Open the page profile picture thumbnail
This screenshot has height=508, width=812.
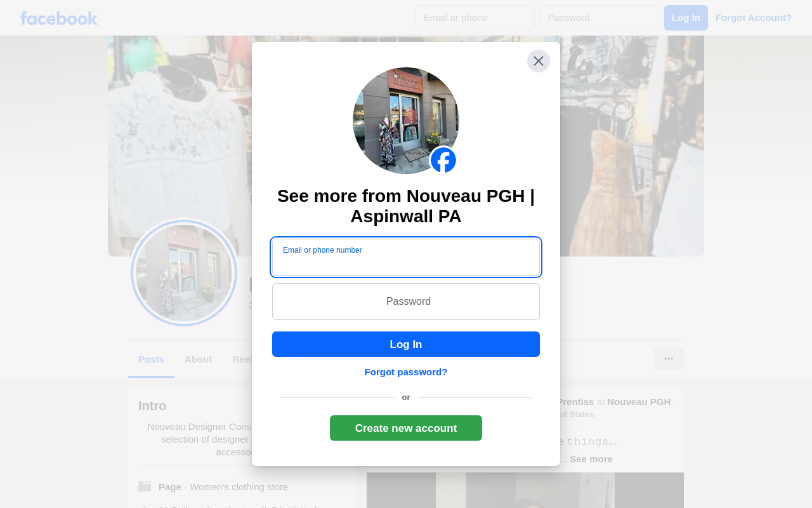point(184,273)
